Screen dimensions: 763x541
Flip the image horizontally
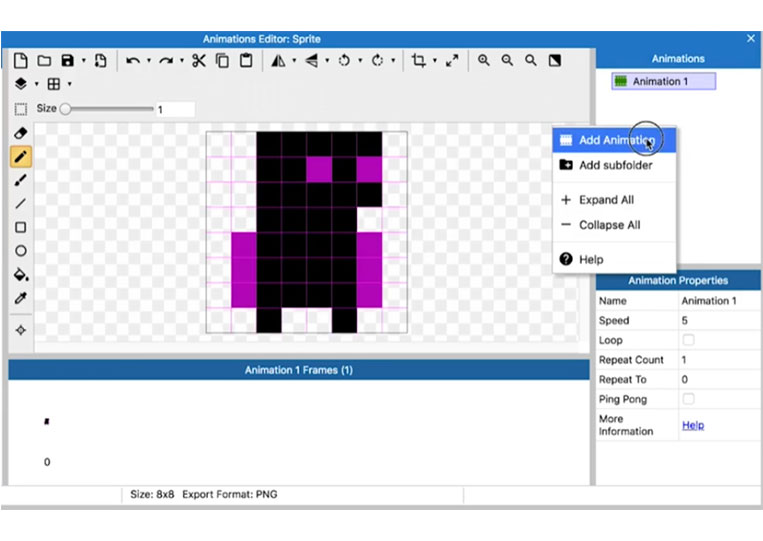278,61
